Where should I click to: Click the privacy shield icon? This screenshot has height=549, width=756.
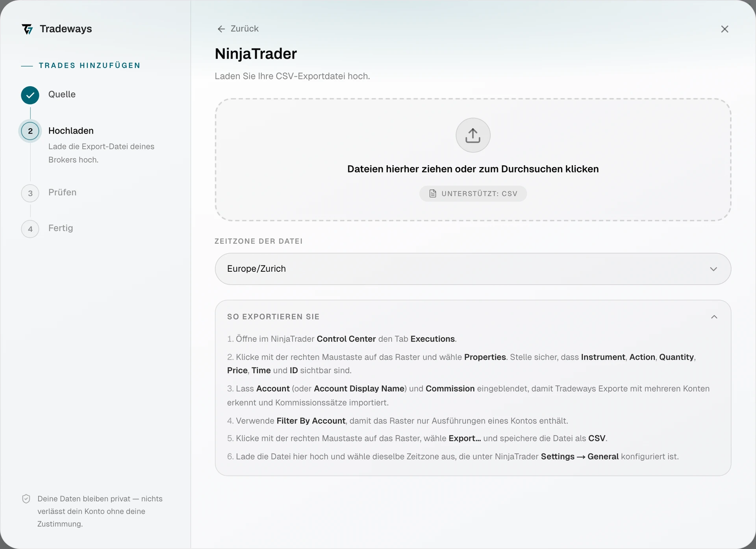click(26, 499)
